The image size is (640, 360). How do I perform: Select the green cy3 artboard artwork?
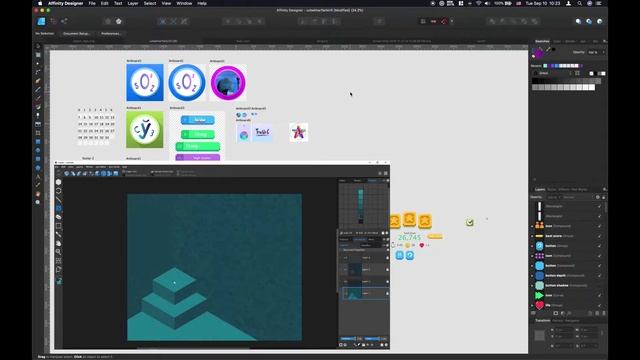(145, 129)
